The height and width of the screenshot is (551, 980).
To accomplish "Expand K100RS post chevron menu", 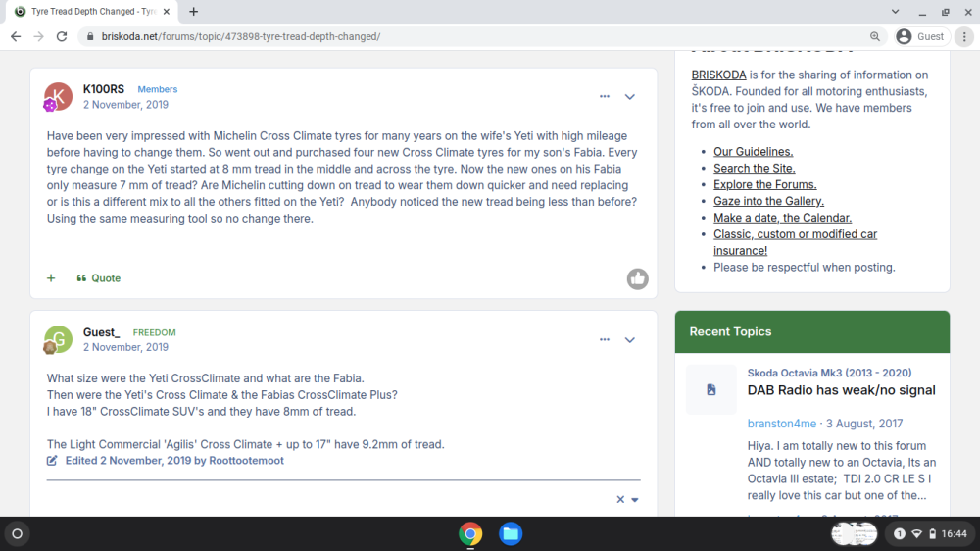I will click(630, 97).
